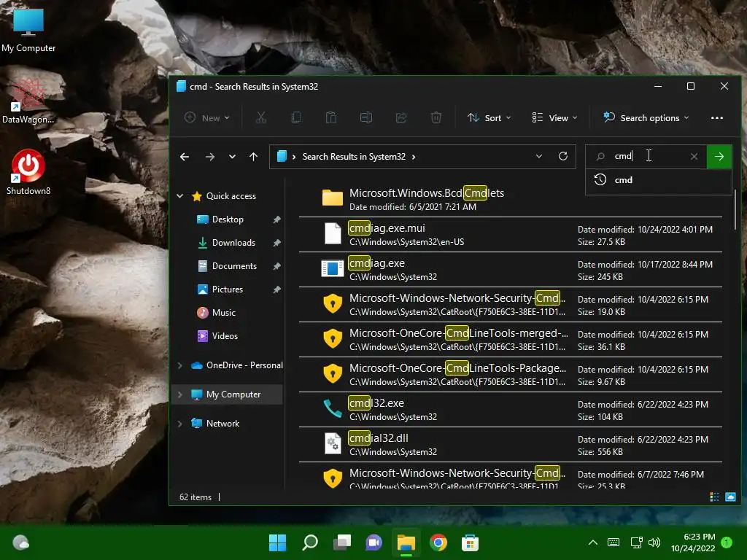The image size is (747, 560).
Task: Click the Cut scissors icon in toolbar
Action: coord(261,117)
